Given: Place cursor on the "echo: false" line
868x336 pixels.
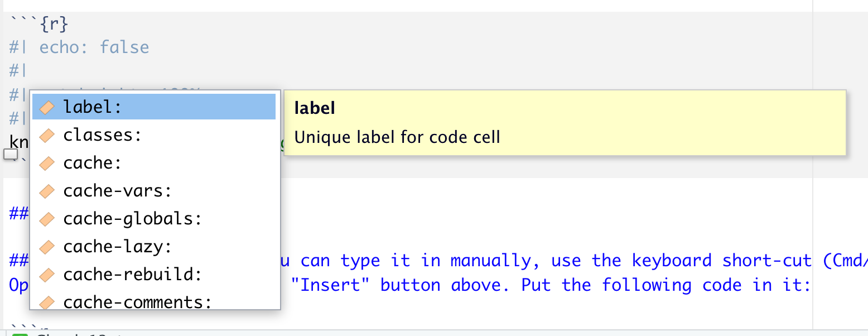Looking at the screenshot, I should (x=94, y=47).
